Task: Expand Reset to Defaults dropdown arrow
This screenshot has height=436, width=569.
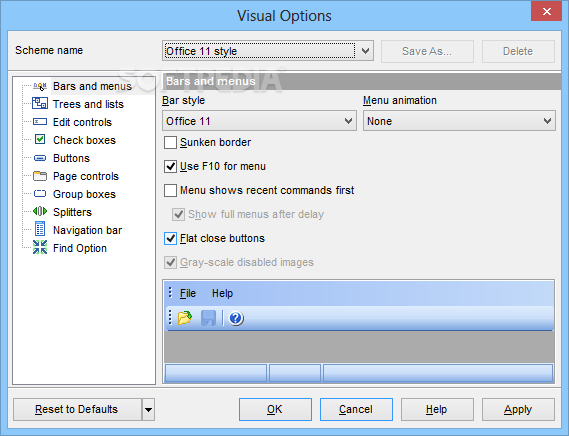Action: point(148,409)
